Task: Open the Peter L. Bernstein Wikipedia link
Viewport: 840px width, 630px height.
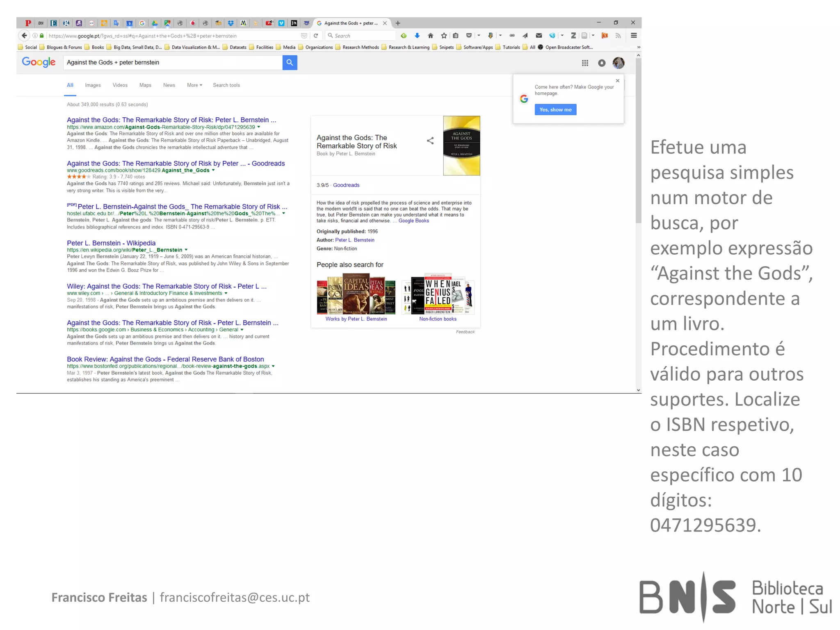Action: coord(111,243)
